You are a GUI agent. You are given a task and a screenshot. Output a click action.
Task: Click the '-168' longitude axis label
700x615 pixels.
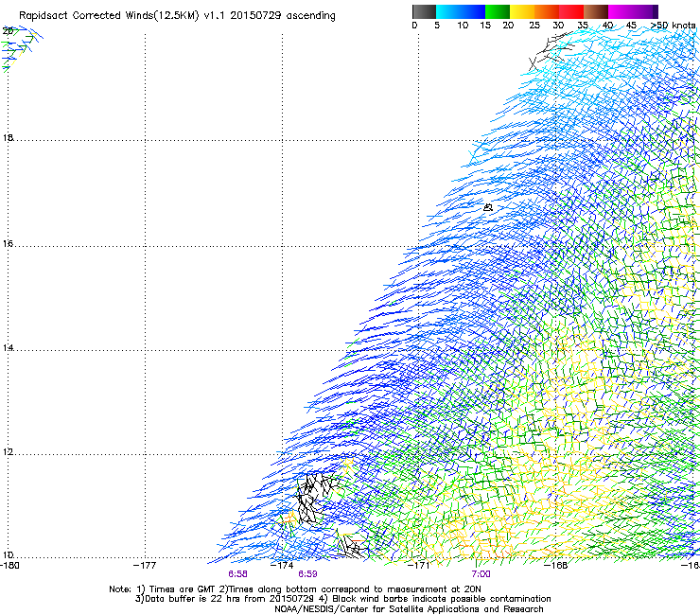pos(556,566)
